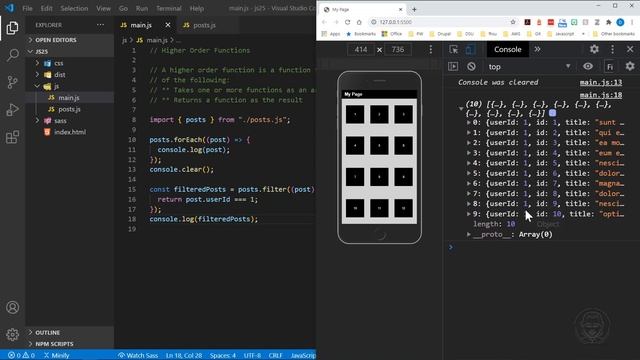640x360 pixels.
Task: Follow the main.js:18 source link
Action: (601, 95)
